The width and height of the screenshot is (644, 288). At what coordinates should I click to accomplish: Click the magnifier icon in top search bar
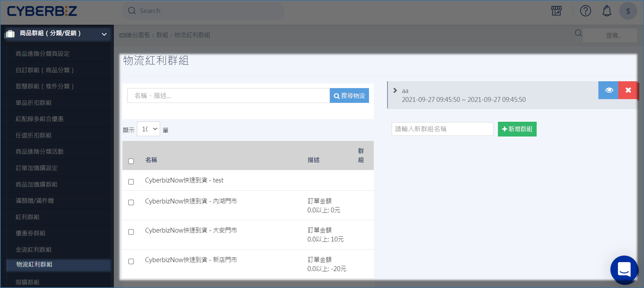132,11
